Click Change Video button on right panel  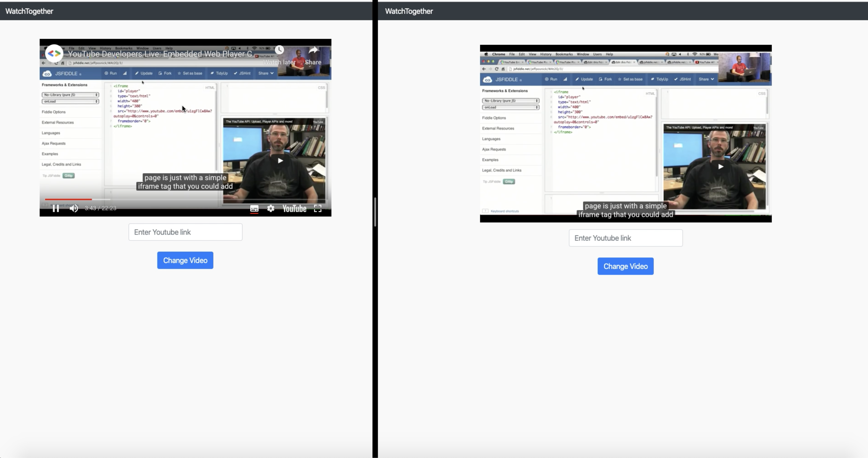(625, 266)
